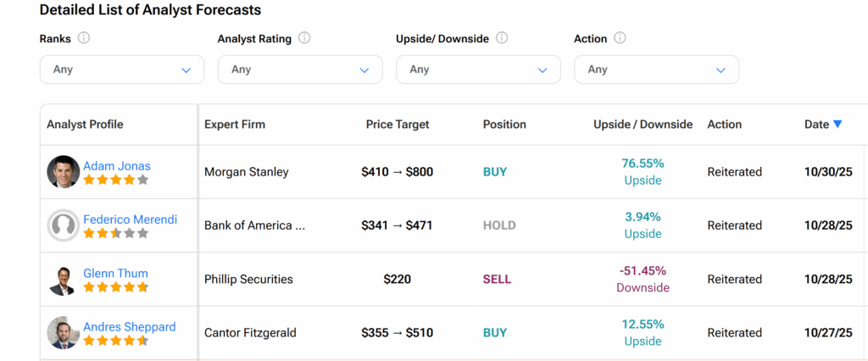Open Andres Sheppard's profile link
This screenshot has width=868, height=361.
tap(130, 327)
